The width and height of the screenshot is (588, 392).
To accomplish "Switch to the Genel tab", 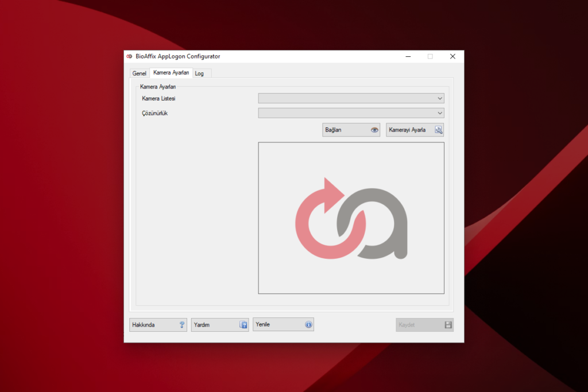I will 139,73.
